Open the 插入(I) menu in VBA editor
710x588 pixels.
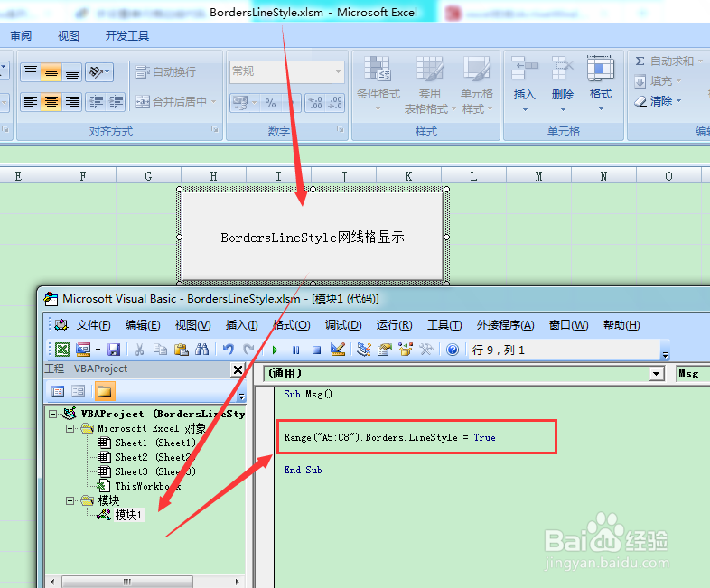click(x=242, y=325)
